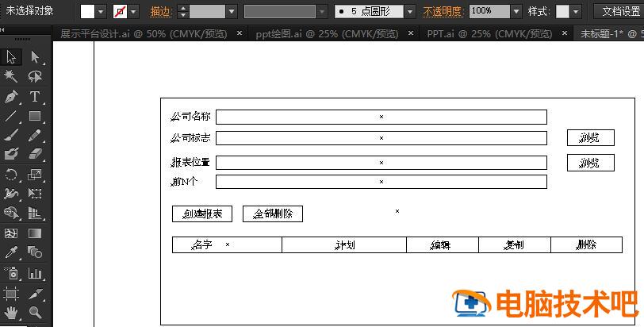
Task: Open the 5 点圆形 brush dropdown
Action: point(409,12)
